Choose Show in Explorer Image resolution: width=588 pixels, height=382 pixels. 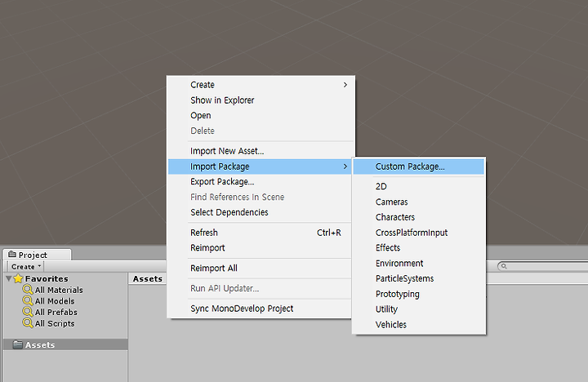pos(261,100)
